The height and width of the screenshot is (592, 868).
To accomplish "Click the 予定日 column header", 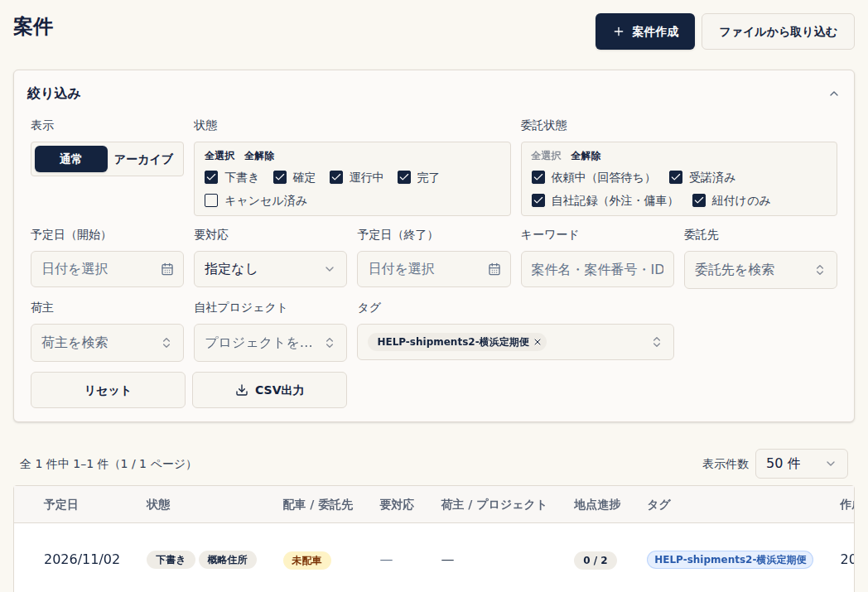I will pos(61,504).
